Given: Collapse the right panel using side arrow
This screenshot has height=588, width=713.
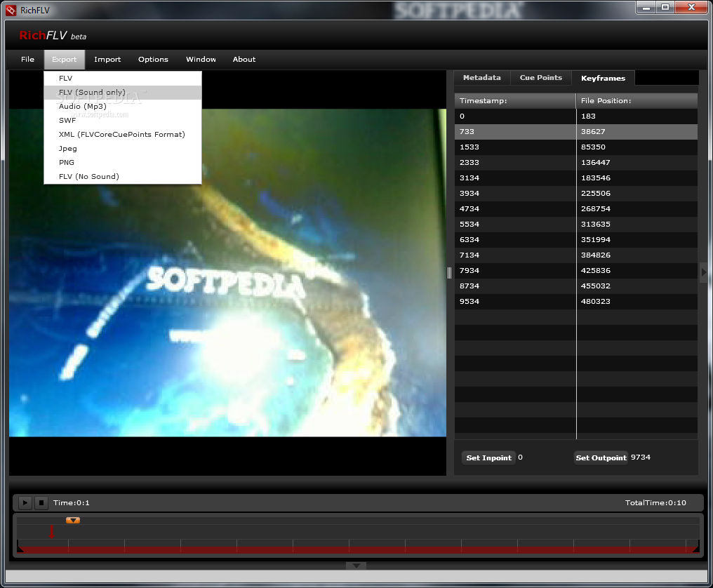Looking at the screenshot, I should click(704, 272).
